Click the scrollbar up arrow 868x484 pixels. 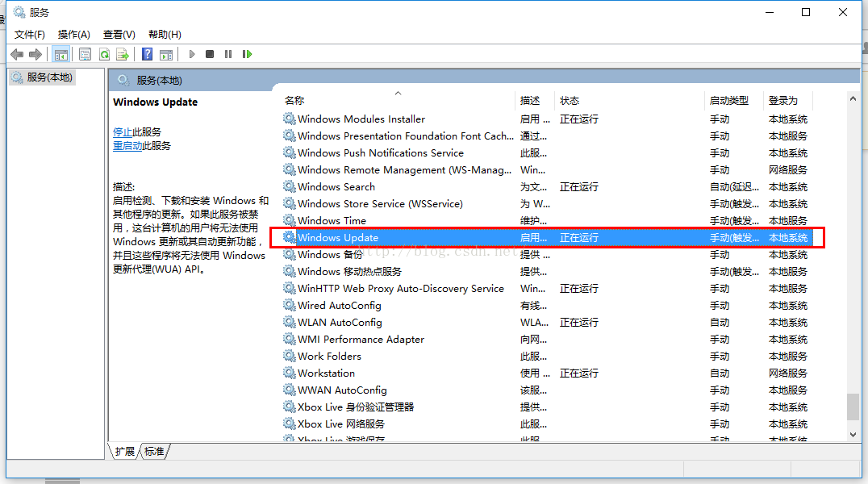click(x=853, y=98)
